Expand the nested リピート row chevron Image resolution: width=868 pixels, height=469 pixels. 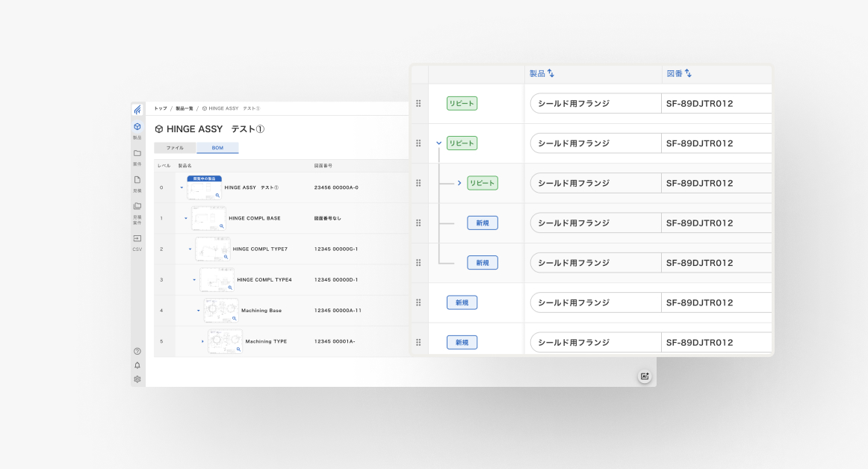pos(459,183)
